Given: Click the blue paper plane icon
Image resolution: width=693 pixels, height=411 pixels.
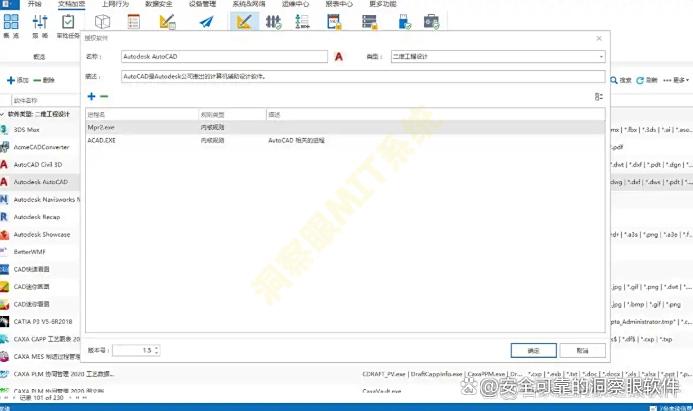Looking at the screenshot, I should coord(206,22).
